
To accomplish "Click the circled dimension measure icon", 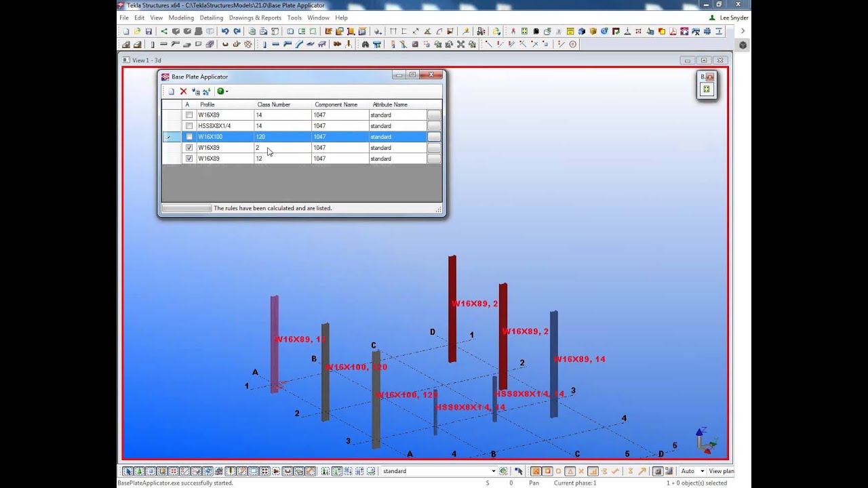I will (573, 44).
